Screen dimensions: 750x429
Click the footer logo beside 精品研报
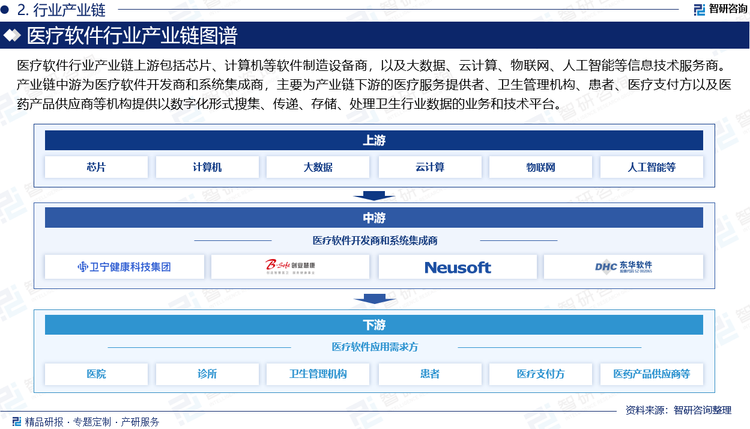(x=17, y=421)
